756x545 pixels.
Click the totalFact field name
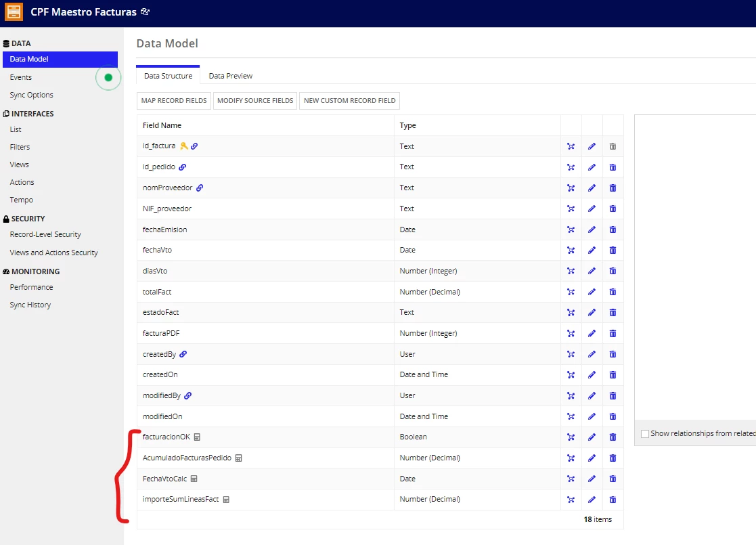pyautogui.click(x=157, y=292)
